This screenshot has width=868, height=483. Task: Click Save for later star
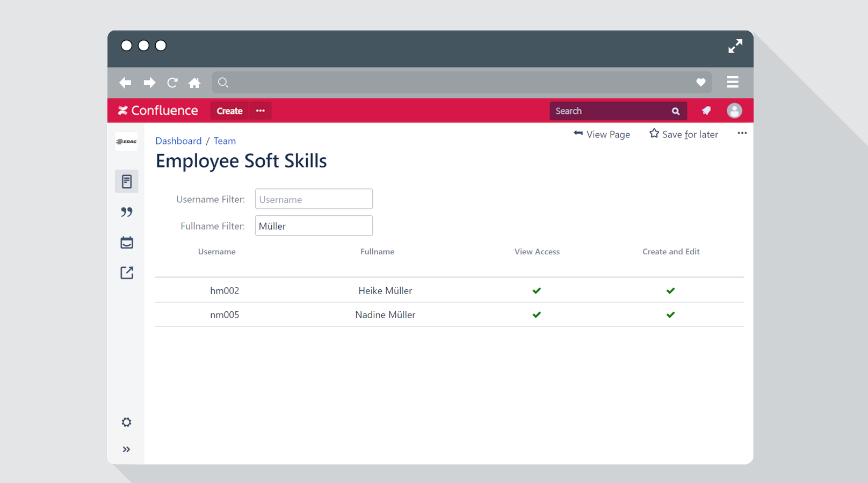click(683, 134)
